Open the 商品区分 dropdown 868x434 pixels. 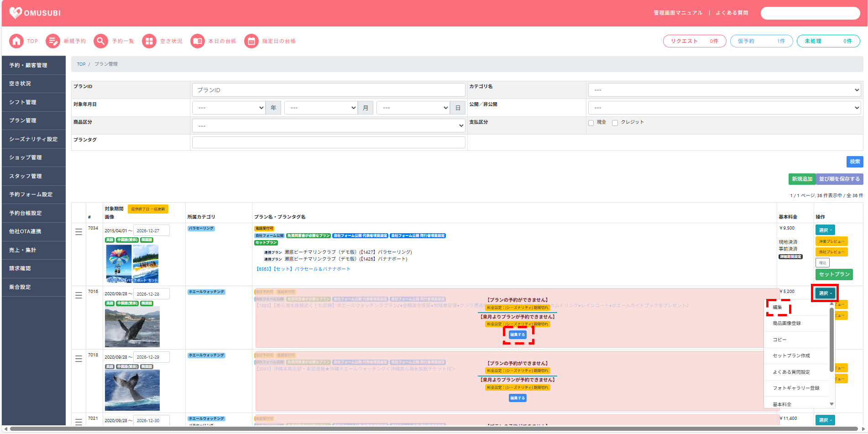(328, 125)
